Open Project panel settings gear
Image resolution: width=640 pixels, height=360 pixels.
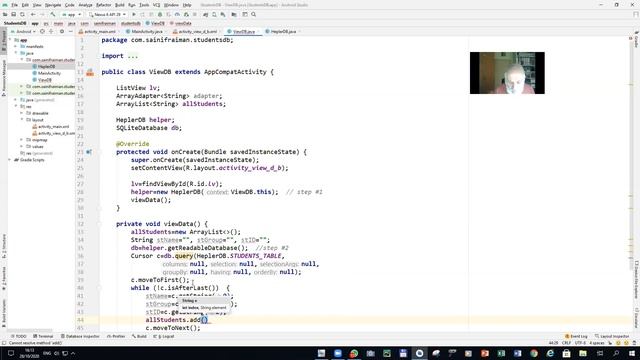pos(62,31)
